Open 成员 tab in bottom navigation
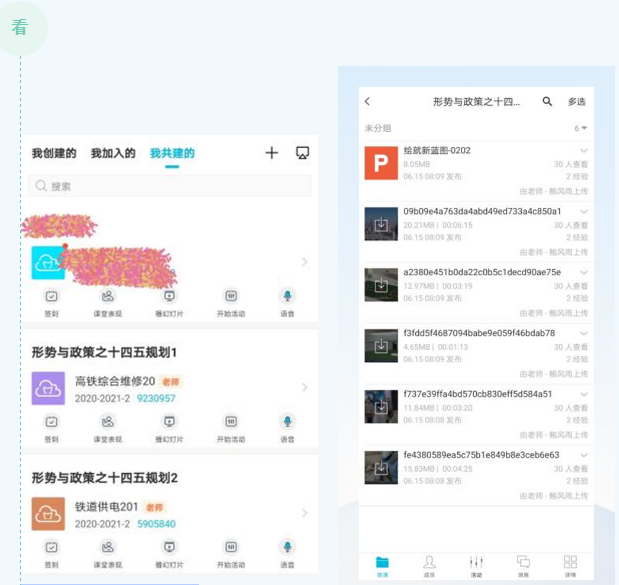This screenshot has height=585, width=619. [429, 566]
